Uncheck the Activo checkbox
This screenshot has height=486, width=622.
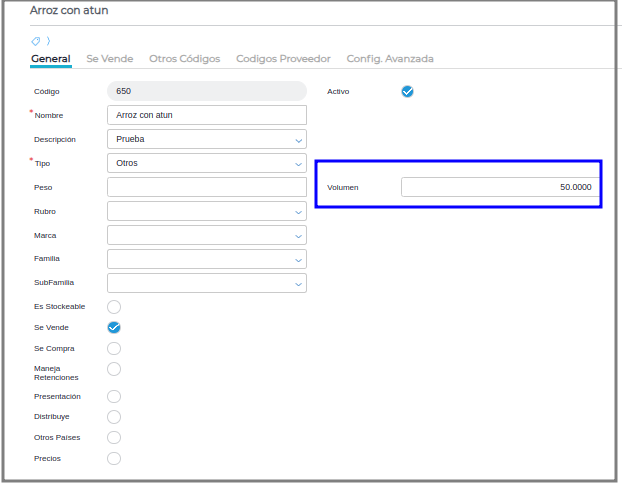click(407, 91)
